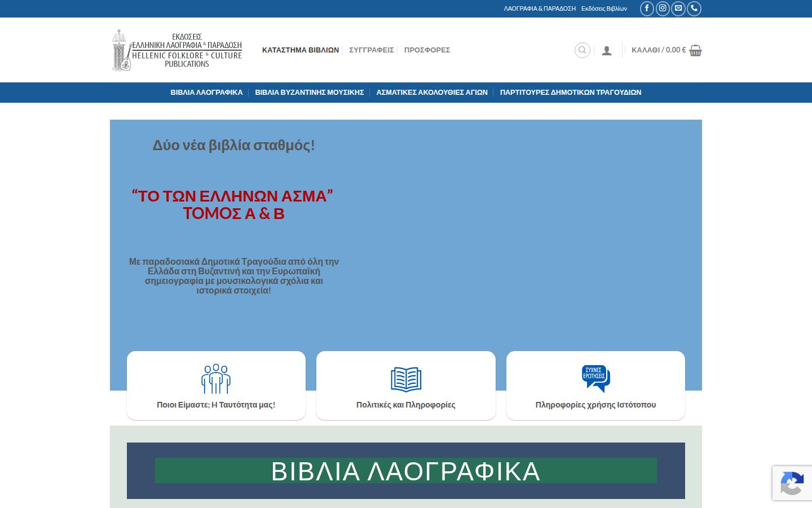The image size is (812, 508).
Task: Open the user account icon
Action: pyautogui.click(x=607, y=50)
